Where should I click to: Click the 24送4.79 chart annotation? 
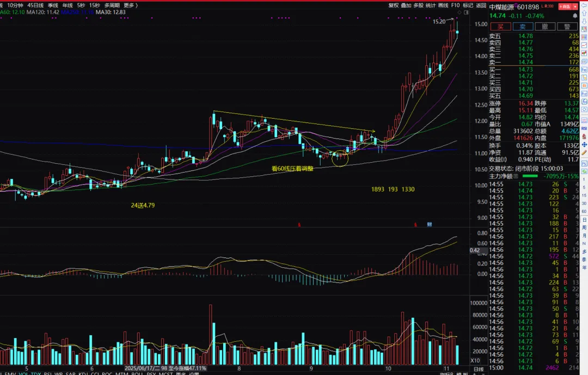(143, 205)
